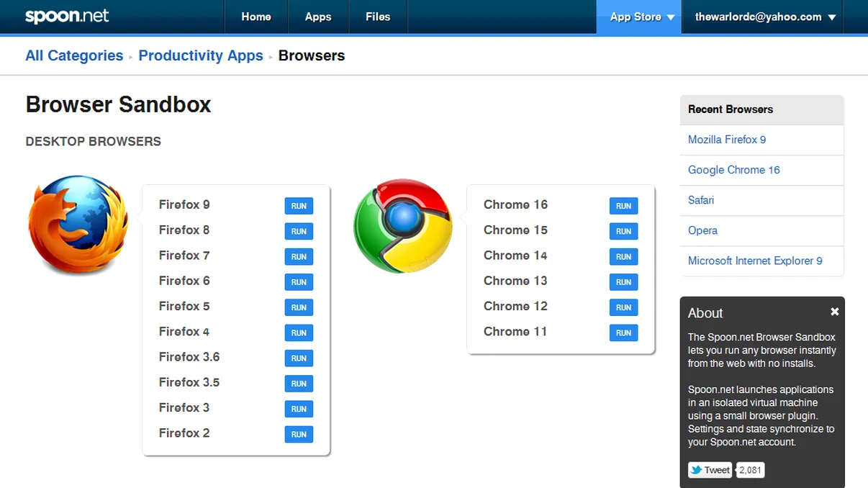Image resolution: width=868 pixels, height=488 pixels.
Task: Click the spoon.net logo
Action: (x=67, y=16)
